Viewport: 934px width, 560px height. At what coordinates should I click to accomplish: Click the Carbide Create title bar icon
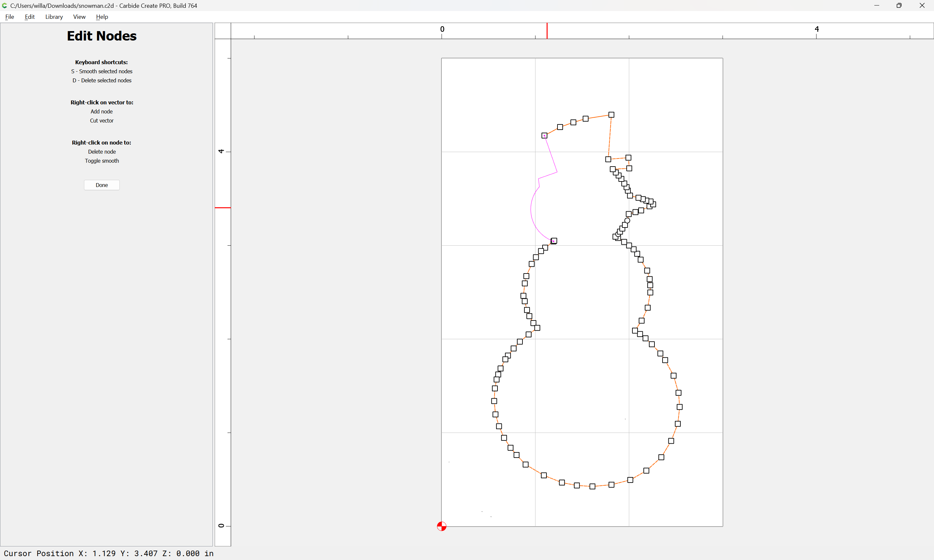[x=5, y=6]
